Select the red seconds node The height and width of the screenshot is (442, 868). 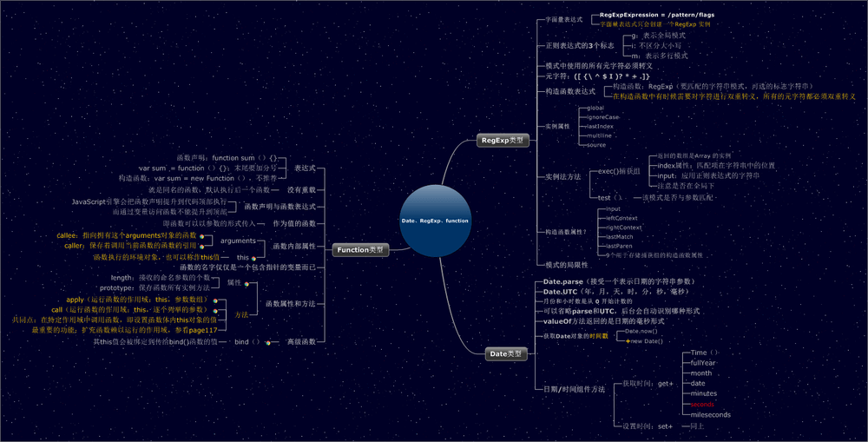coord(702,405)
